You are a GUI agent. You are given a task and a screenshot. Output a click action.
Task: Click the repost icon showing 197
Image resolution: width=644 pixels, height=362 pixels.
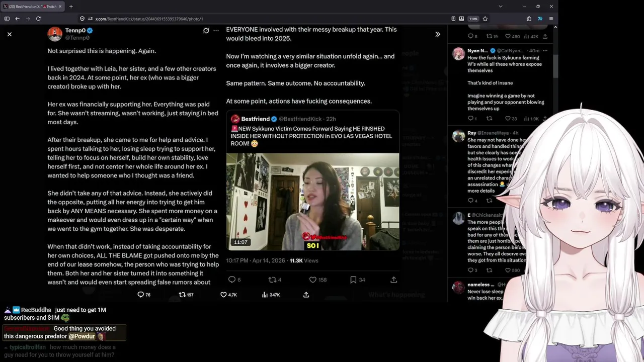(187, 295)
